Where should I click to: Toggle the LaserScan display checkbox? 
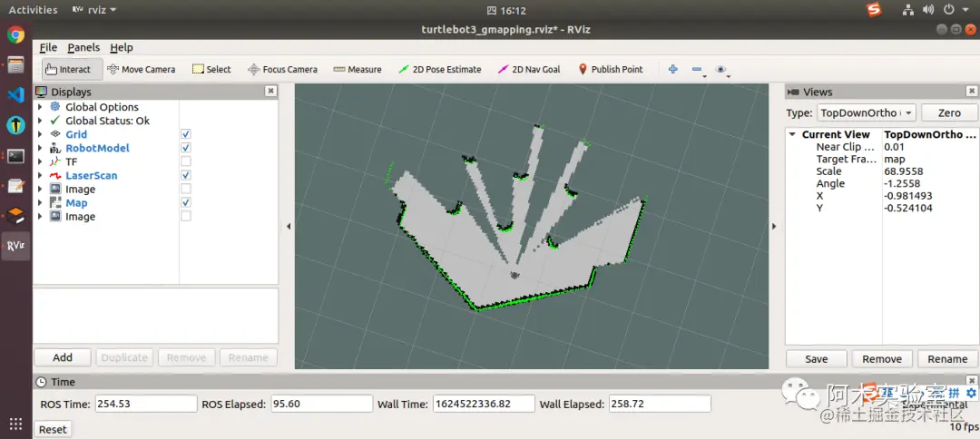[186, 175]
